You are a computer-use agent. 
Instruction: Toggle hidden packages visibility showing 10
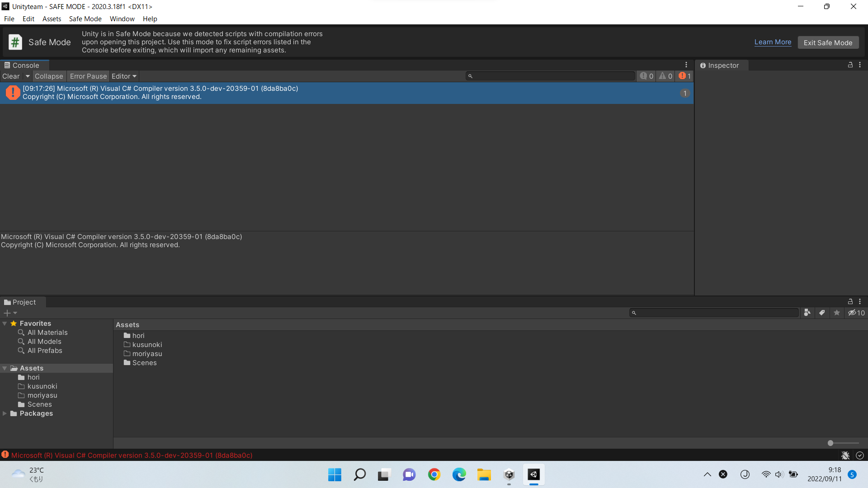click(856, 313)
